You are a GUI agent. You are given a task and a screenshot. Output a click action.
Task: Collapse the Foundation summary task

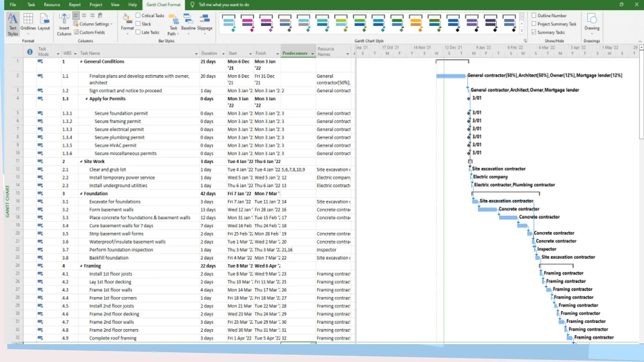tap(81, 194)
